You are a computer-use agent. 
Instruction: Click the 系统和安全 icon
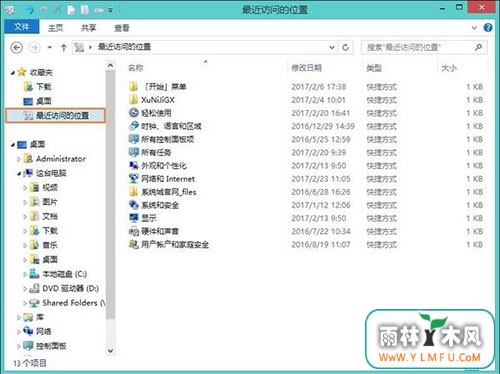pos(133,205)
